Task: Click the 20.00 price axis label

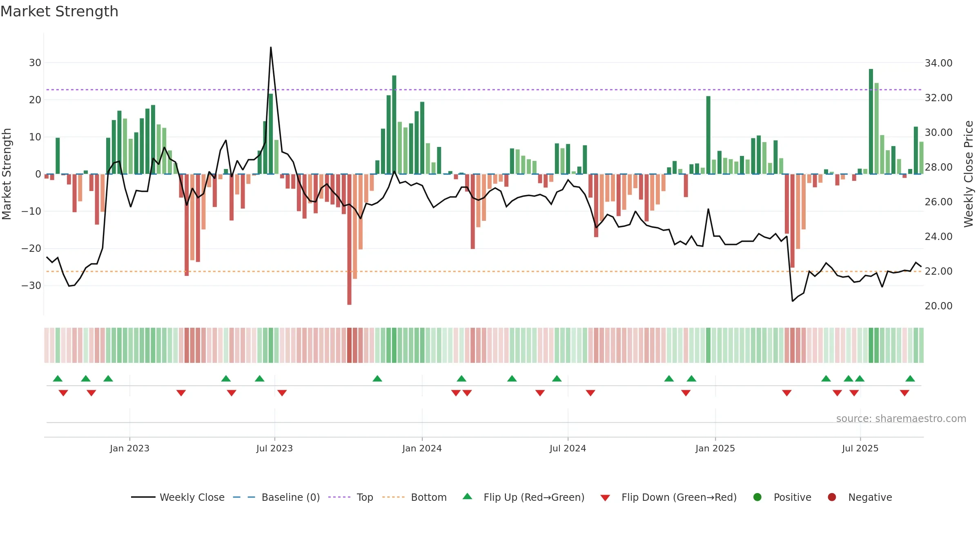Action: coord(938,306)
